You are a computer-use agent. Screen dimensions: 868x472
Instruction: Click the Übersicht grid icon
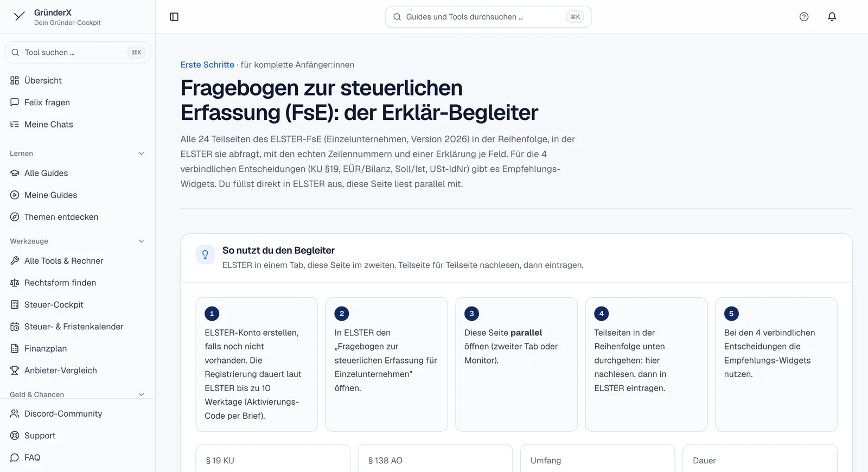coord(15,80)
